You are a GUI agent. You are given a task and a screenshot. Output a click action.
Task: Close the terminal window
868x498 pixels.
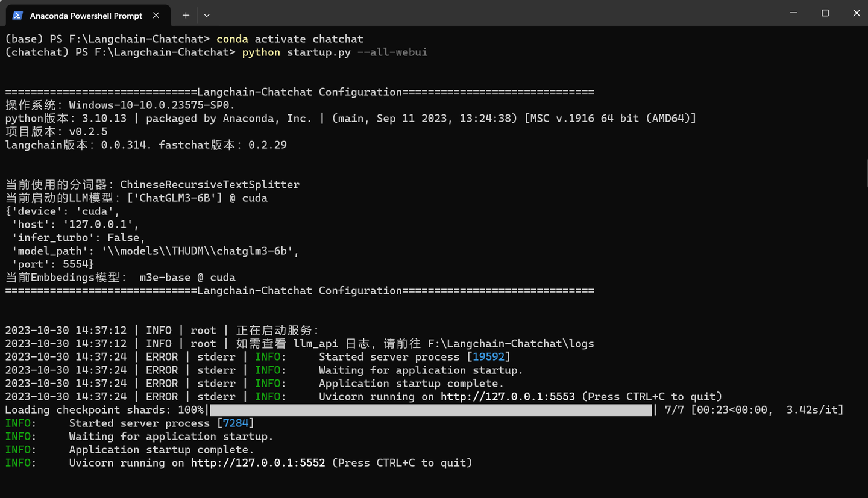[856, 13]
